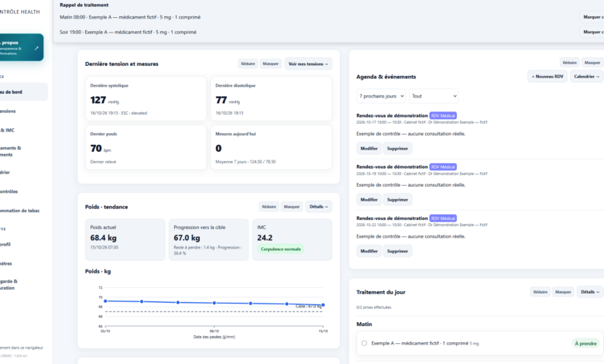Click the Corpulence normale badge
The width and height of the screenshot is (604, 364).
[x=280, y=249]
